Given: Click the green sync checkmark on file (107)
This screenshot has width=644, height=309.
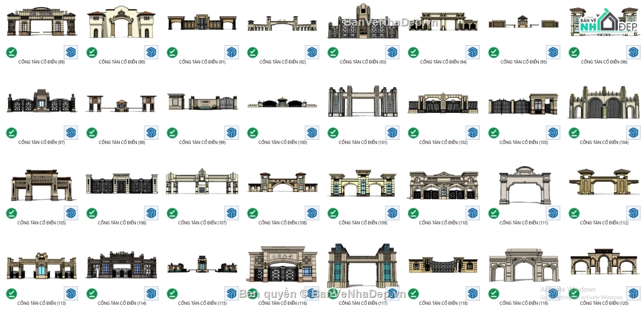Looking at the screenshot, I should point(172,213).
